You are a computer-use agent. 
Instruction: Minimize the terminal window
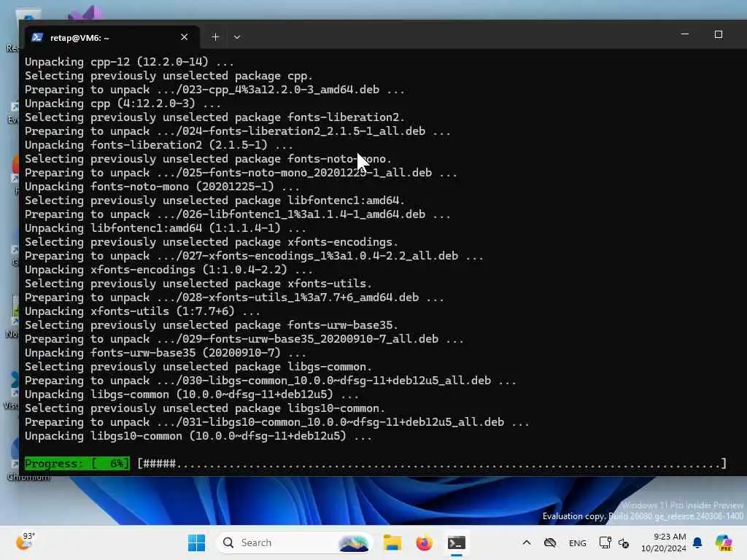(685, 34)
